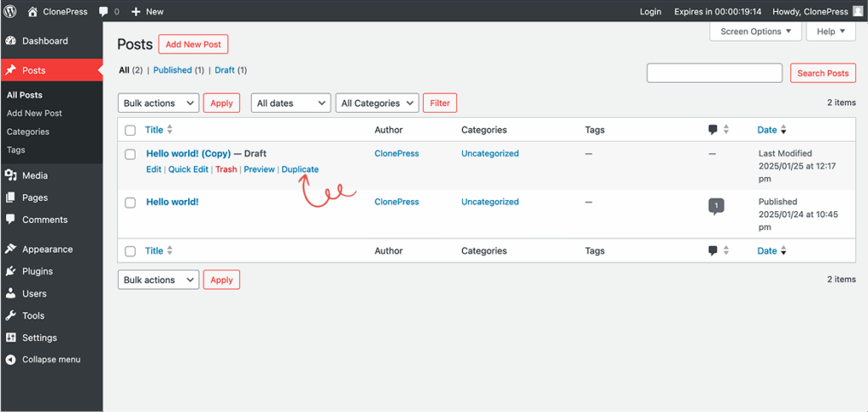Click comments column icon in table footer
This screenshot has width=868, height=412.
713,251
